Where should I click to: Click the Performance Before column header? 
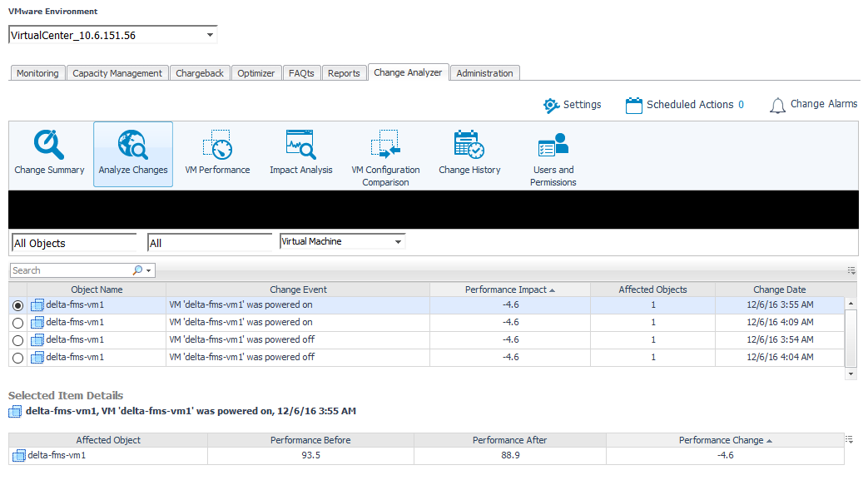coord(310,440)
